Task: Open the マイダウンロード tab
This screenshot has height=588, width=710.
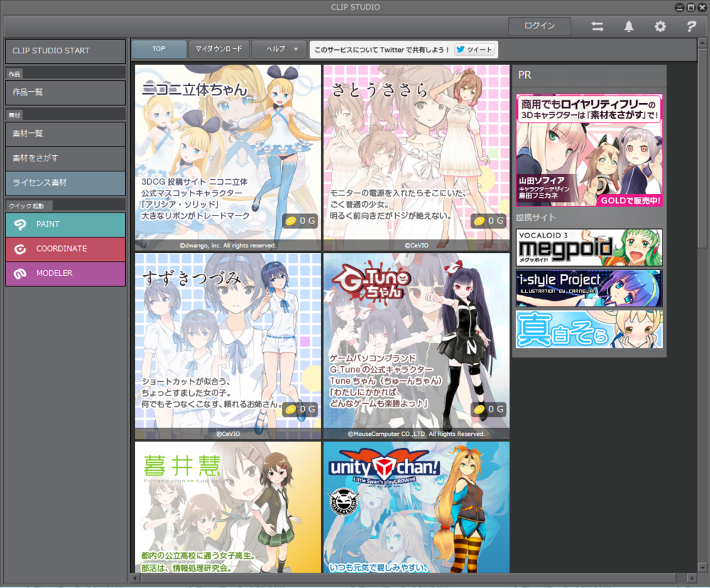Action: tap(219, 49)
